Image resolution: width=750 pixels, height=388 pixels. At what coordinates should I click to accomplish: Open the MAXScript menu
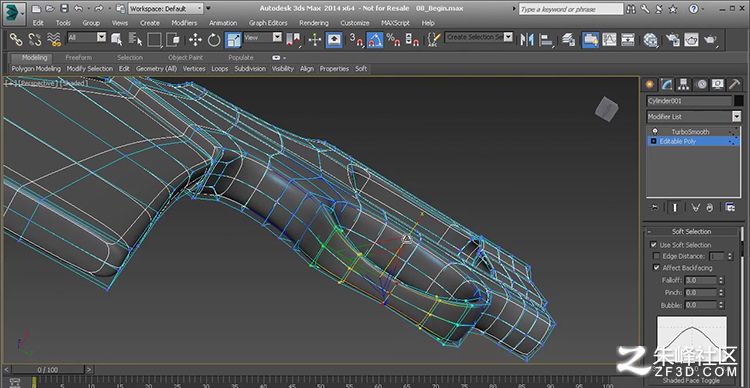395,22
